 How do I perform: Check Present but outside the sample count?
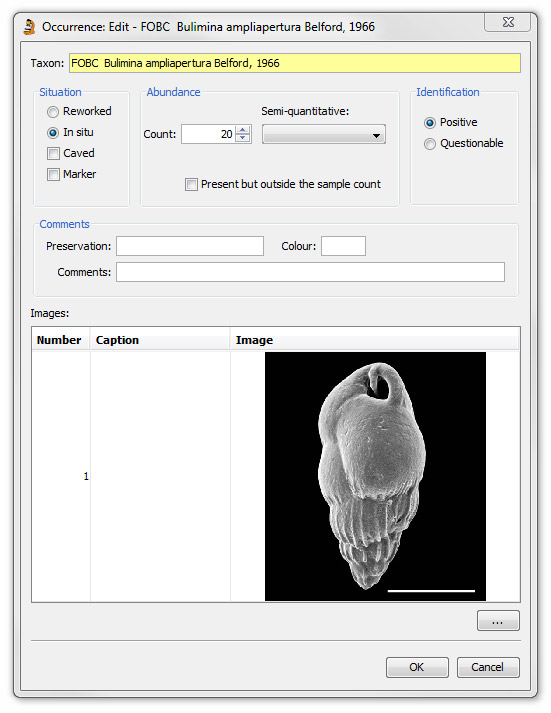[191, 184]
